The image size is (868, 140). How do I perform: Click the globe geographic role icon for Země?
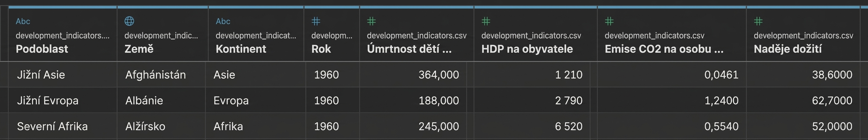[129, 21]
